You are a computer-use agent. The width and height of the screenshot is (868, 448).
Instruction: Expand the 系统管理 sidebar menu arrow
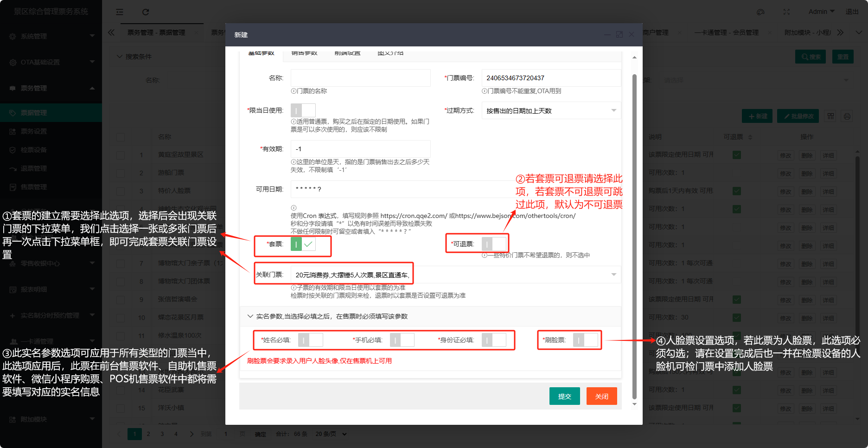(x=92, y=36)
